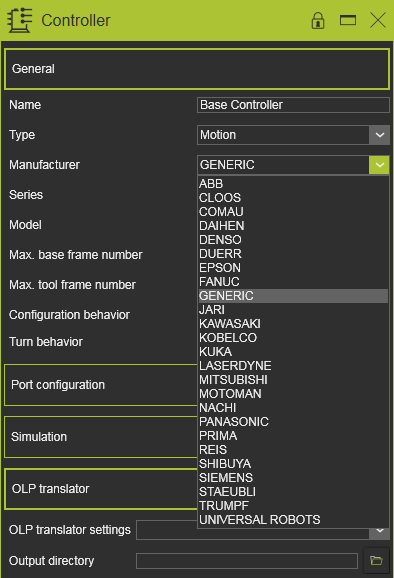Collapse the Manufacturer dropdown arrow
The image size is (394, 578).
click(379, 165)
